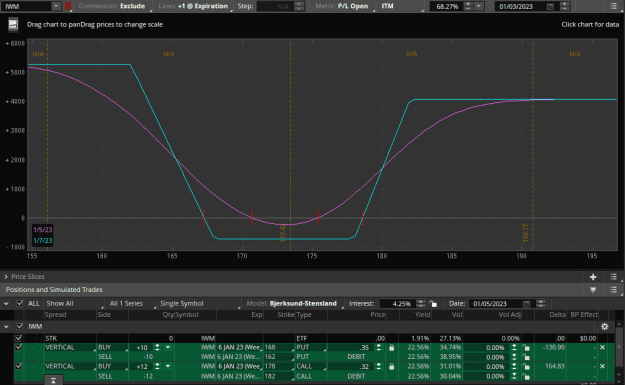This screenshot has width=625, height=385.
Task: Adjust Vol Adj stepper on 182 CALL leg
Action: coord(514,376)
